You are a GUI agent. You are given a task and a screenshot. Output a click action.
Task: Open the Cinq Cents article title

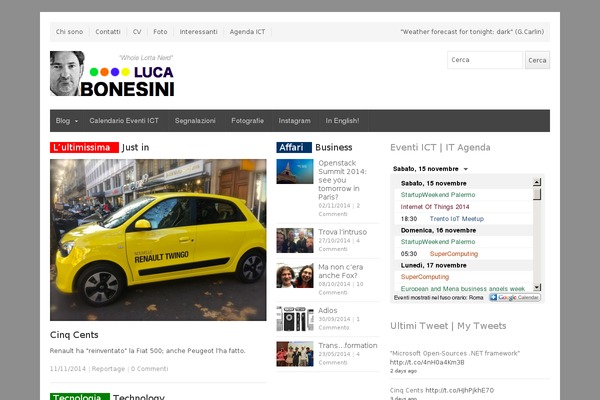point(74,335)
